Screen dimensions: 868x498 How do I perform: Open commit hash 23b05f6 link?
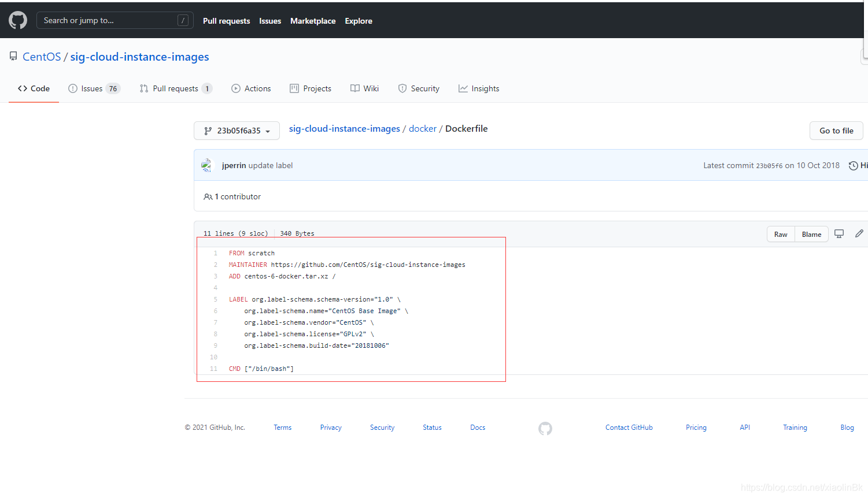pos(769,166)
